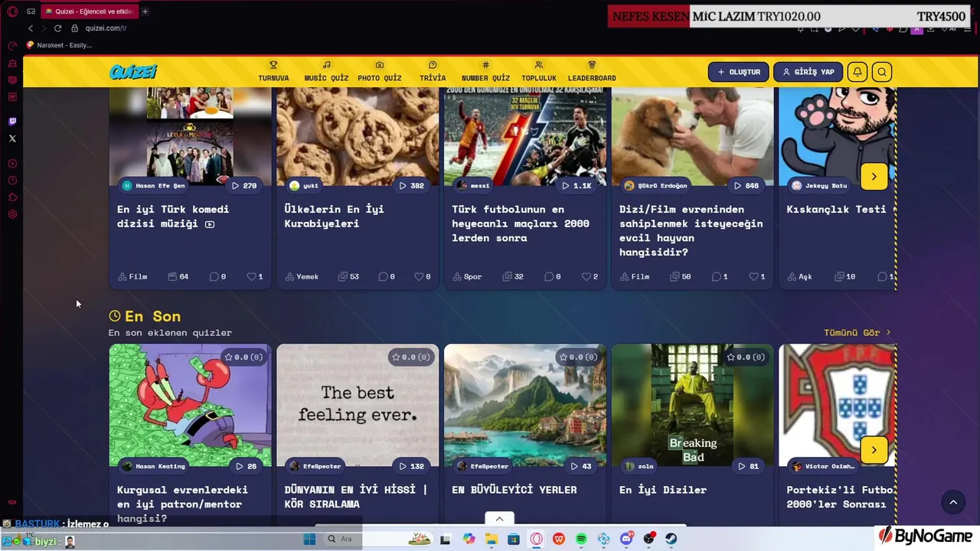Open Quizei search magnifier button
Screen dimensions: 980x551
[882, 72]
